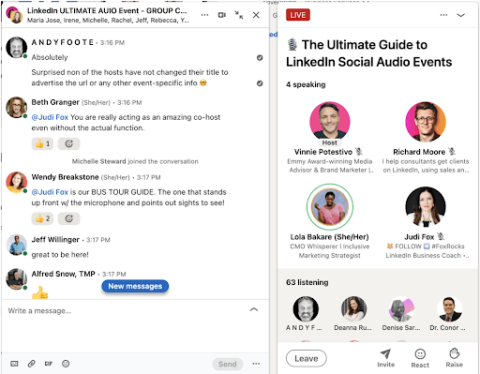Start a video call in group chat
480x374 pixels.
click(222, 15)
